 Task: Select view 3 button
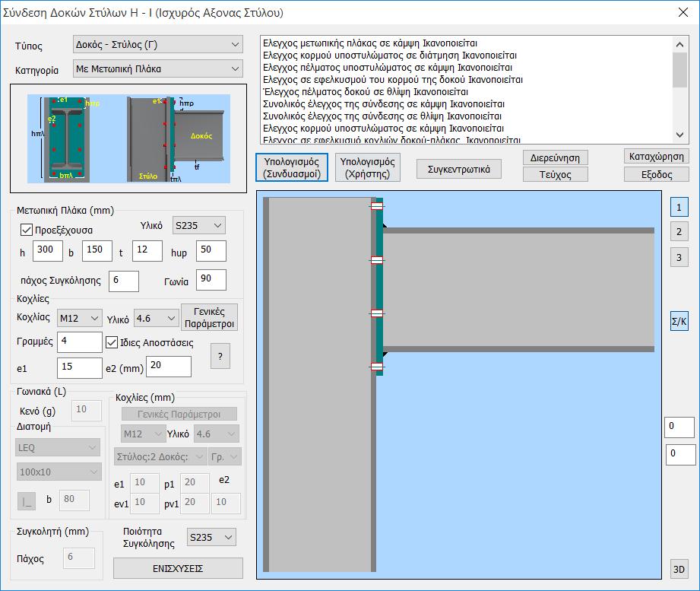point(679,257)
